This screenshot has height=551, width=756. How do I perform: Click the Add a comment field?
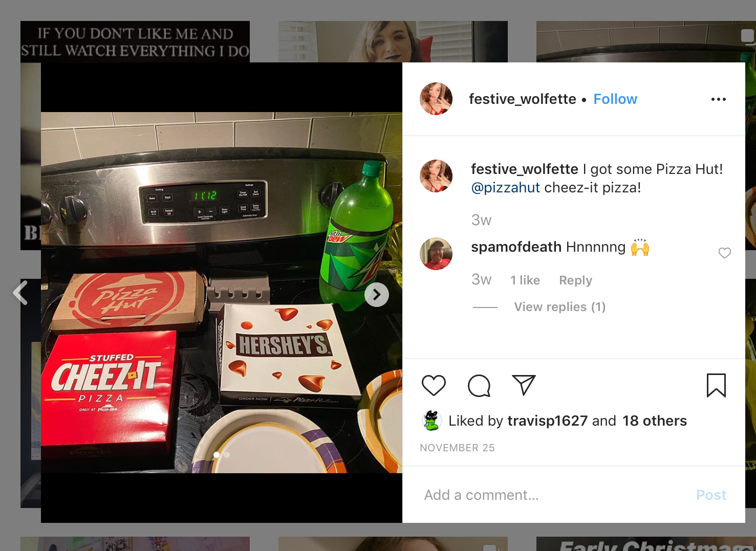click(553, 495)
